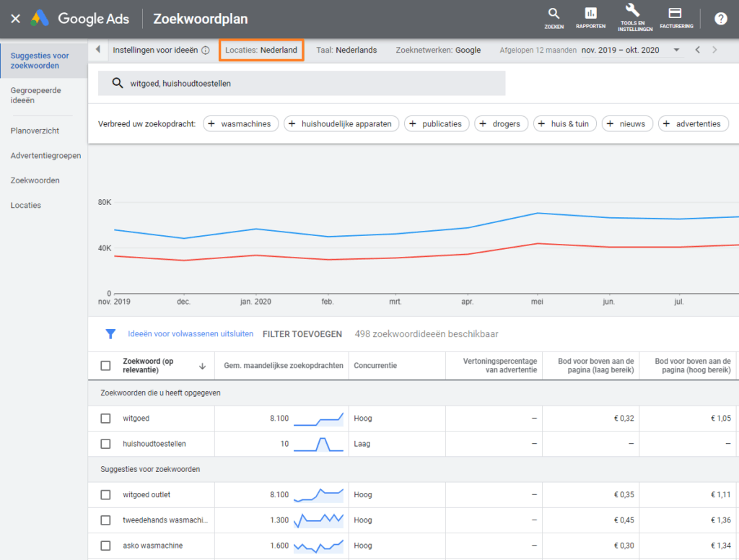Open the Facturering billing icon
The height and width of the screenshot is (560, 739).
676,19
